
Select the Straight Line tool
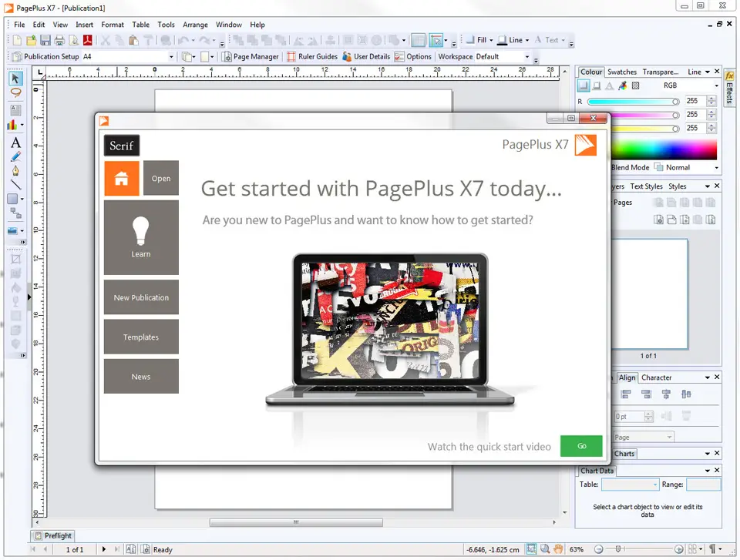(x=15, y=184)
